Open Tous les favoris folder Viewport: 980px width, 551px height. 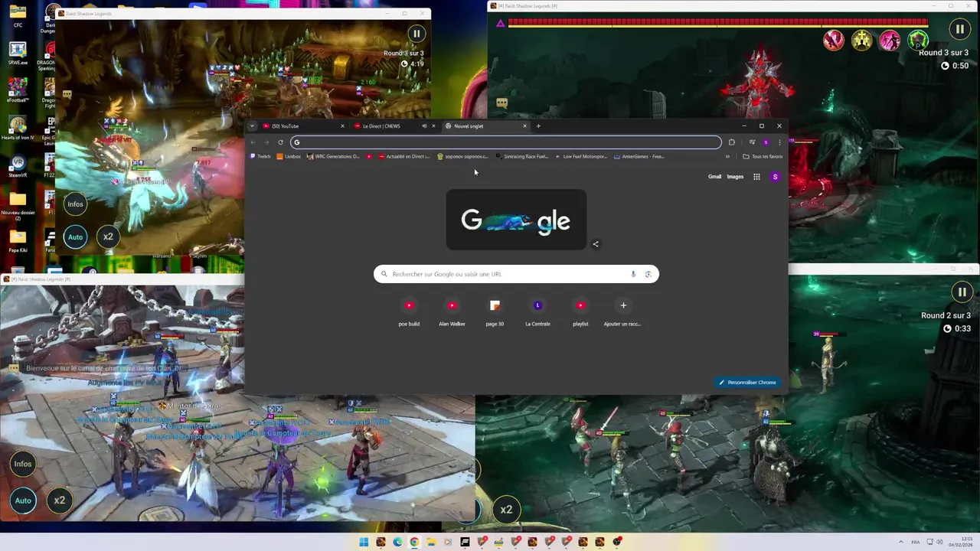tap(763, 156)
